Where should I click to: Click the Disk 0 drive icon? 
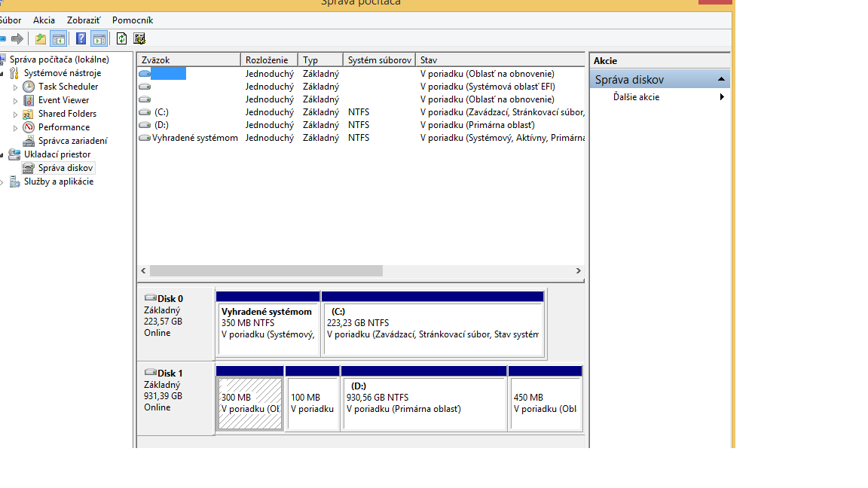point(151,297)
